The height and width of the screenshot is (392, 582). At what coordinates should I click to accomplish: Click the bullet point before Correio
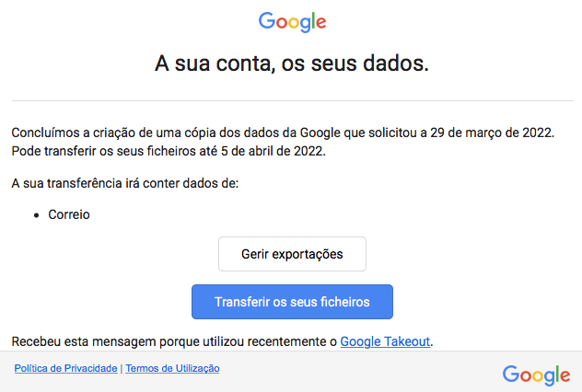pyautogui.click(x=37, y=215)
